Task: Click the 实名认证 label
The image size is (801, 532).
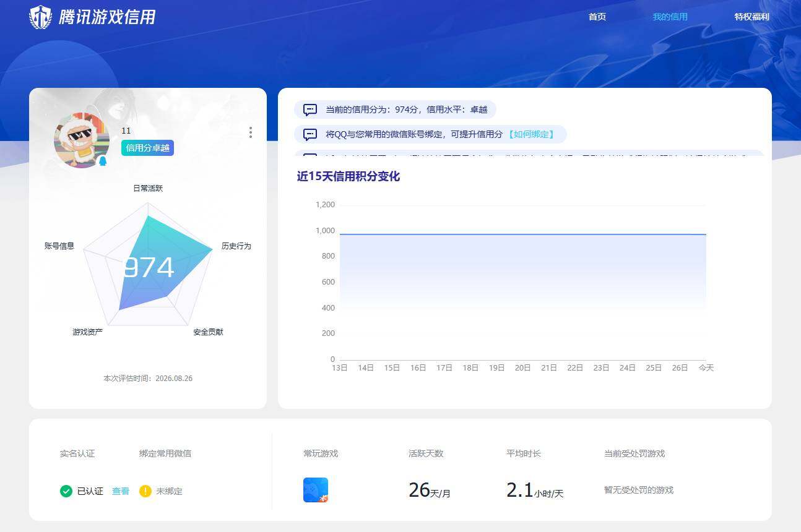Action: point(77,453)
